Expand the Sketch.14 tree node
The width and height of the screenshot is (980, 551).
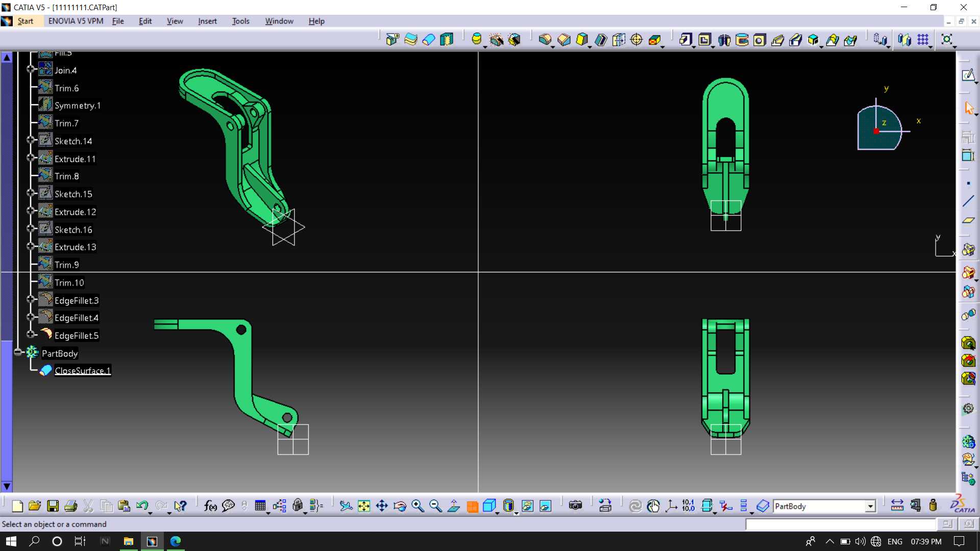tap(31, 140)
